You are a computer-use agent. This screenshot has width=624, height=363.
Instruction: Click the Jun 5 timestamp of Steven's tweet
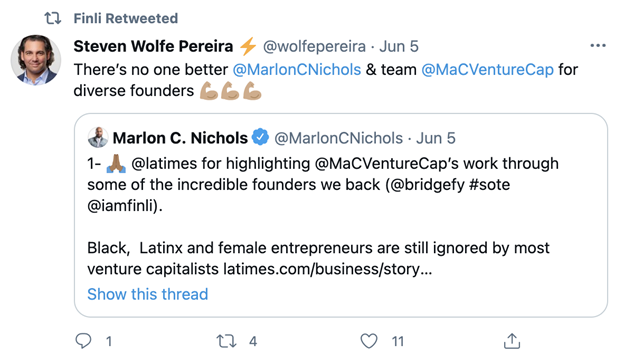coord(399,47)
